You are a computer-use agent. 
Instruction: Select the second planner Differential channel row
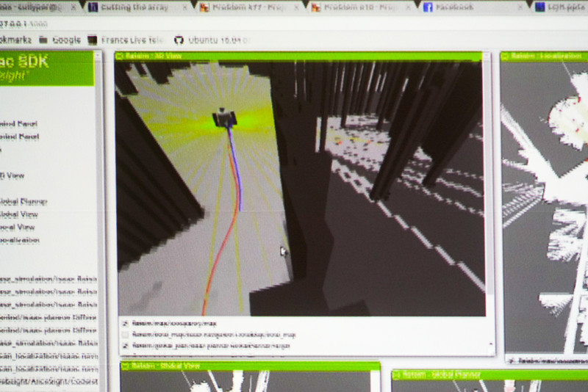(x=49, y=330)
